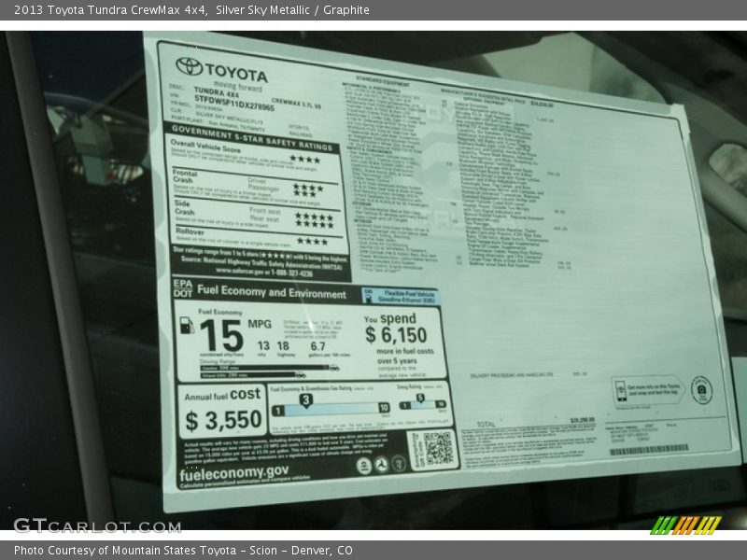Click the large '15' combined MPG value
Image resolution: width=747 pixels, height=560 pixels.
coord(221,335)
